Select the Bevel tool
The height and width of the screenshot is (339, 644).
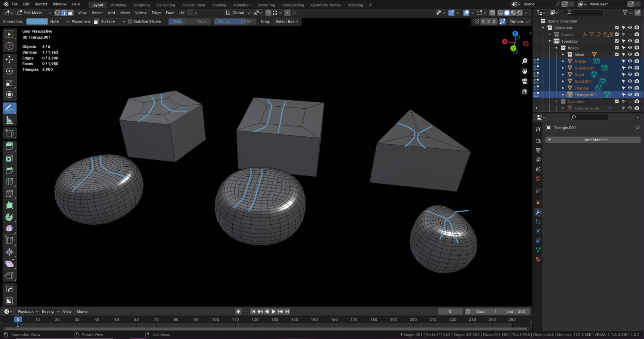point(10,170)
